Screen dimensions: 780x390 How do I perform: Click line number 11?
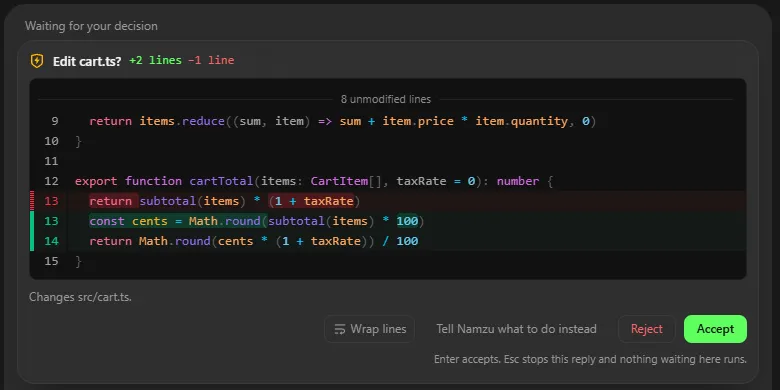[51, 161]
